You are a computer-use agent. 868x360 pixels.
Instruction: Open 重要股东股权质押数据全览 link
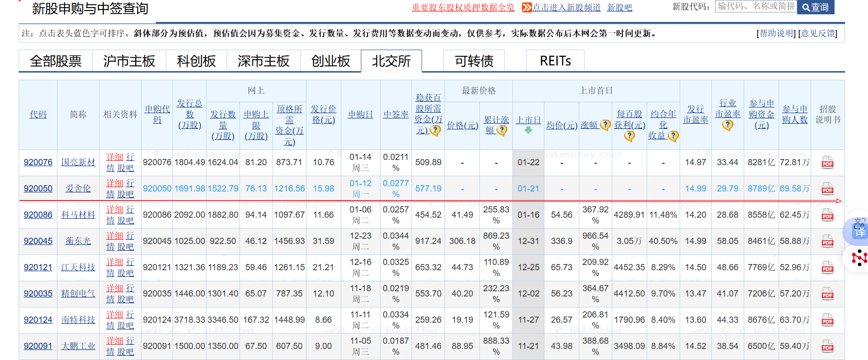pyautogui.click(x=463, y=8)
